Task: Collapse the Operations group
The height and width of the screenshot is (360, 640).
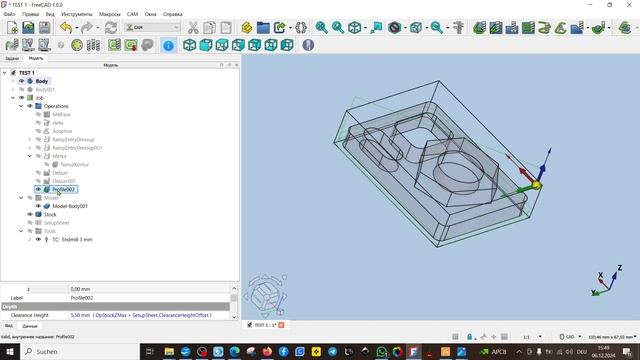Action: [x=21, y=106]
